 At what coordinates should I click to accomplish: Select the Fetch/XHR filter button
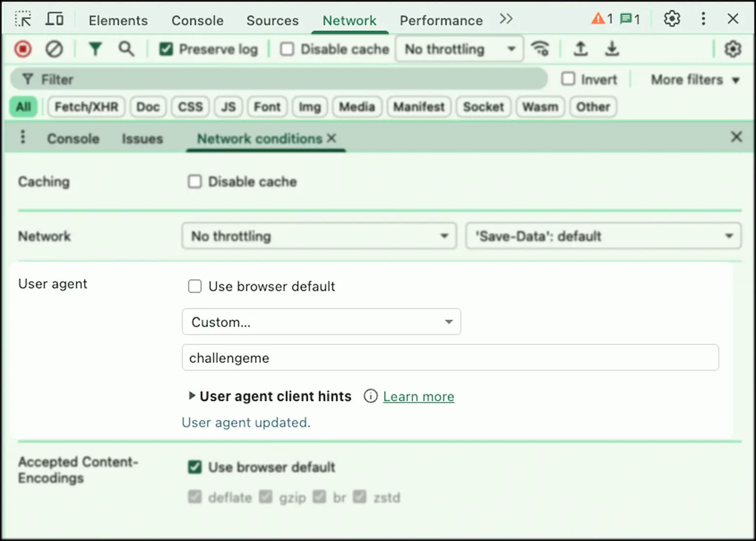(86, 107)
